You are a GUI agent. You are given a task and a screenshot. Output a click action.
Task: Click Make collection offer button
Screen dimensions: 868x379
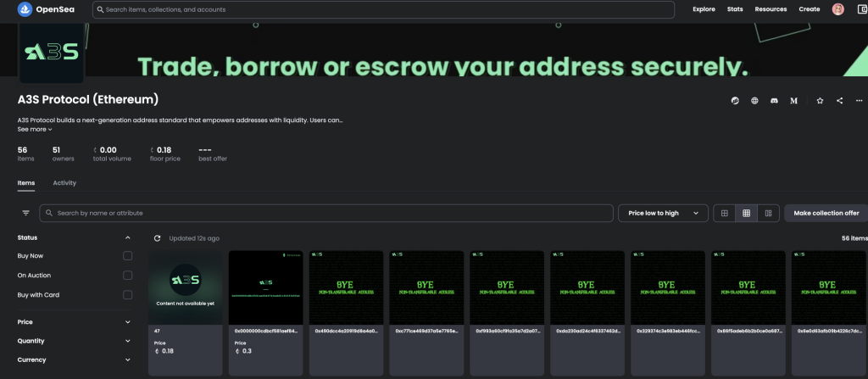tap(826, 213)
